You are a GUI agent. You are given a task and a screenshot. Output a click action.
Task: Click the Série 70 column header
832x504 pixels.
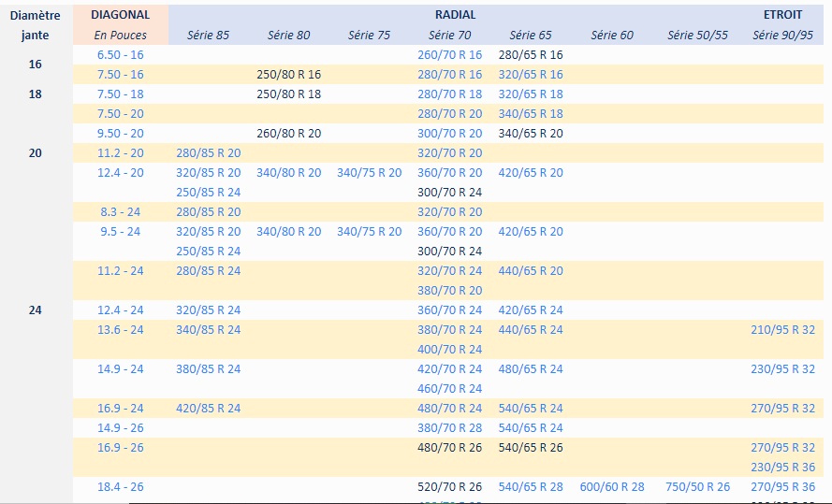449,36
